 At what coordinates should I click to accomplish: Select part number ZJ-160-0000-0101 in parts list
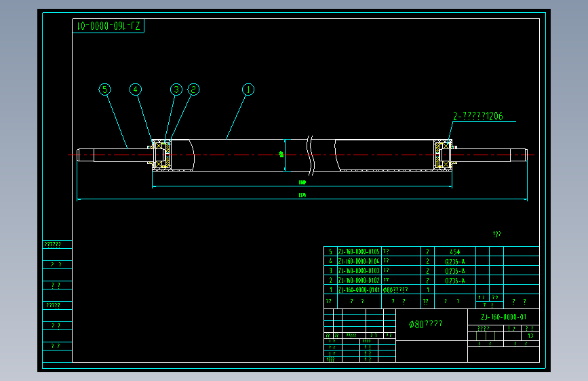pyautogui.click(x=359, y=290)
